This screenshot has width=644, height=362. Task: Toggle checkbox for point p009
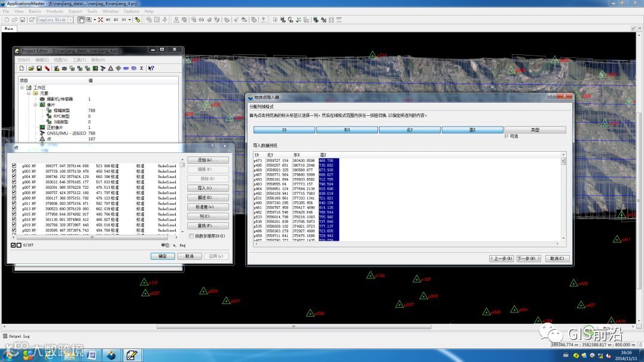point(14,198)
